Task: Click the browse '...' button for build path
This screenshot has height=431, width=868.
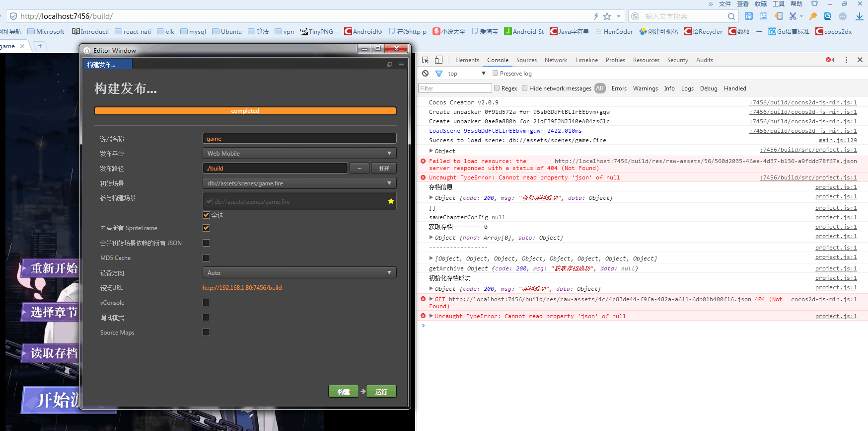Action: coord(359,168)
